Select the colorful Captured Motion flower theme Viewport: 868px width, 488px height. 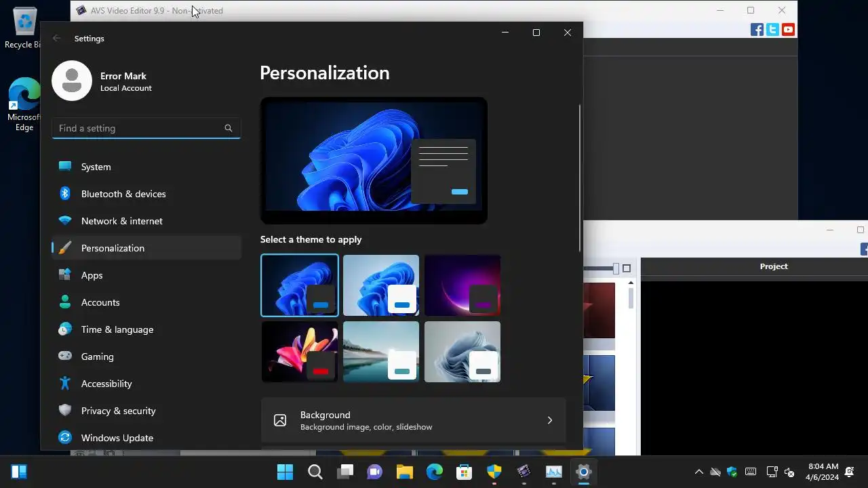(300, 352)
